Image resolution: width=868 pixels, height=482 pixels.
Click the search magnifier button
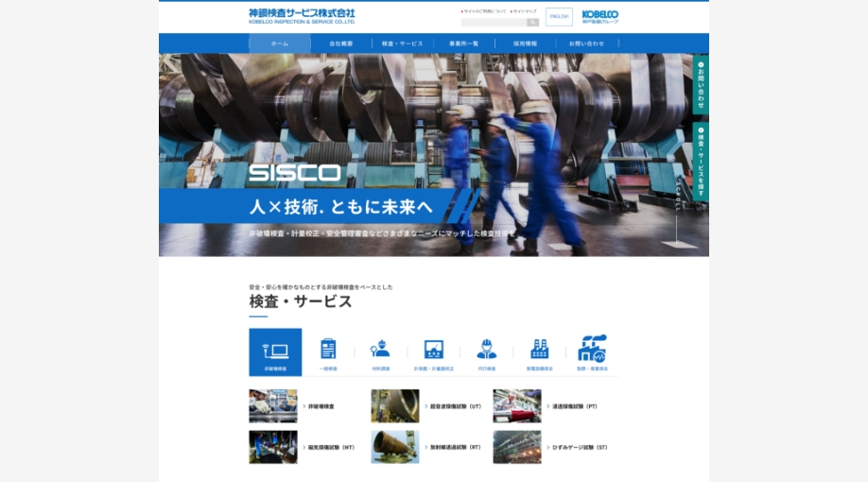(532, 22)
